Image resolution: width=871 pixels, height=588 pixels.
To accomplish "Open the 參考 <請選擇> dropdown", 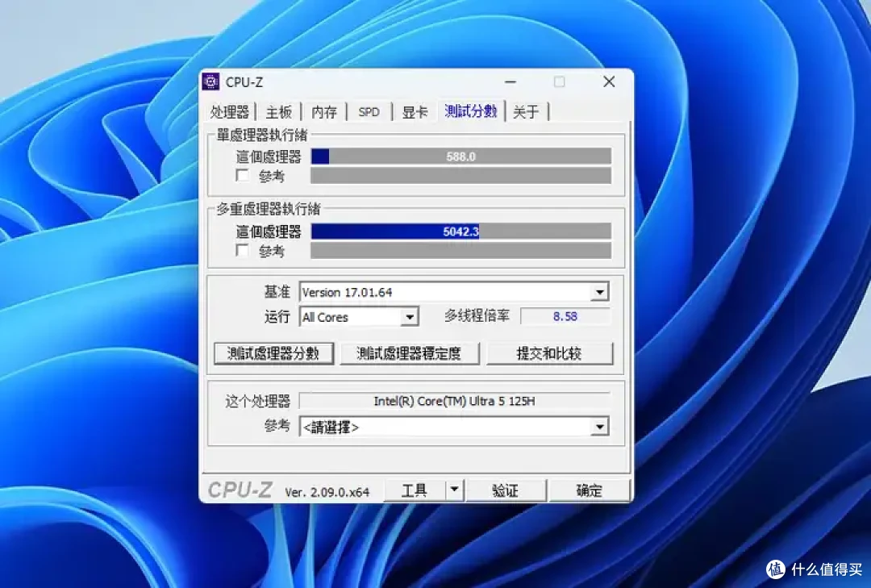I will (454, 427).
